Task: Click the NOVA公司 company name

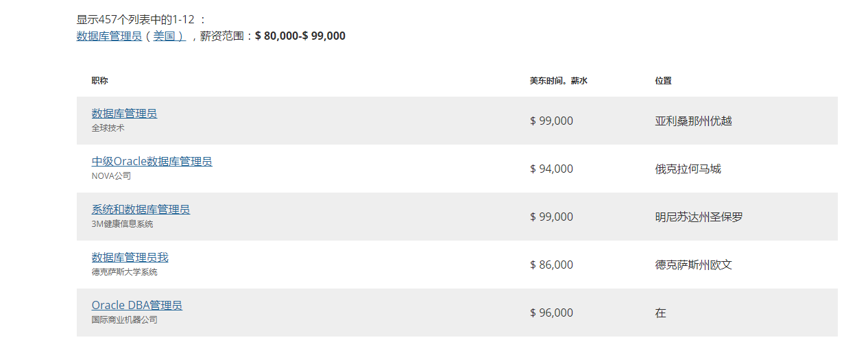Action: click(x=111, y=176)
